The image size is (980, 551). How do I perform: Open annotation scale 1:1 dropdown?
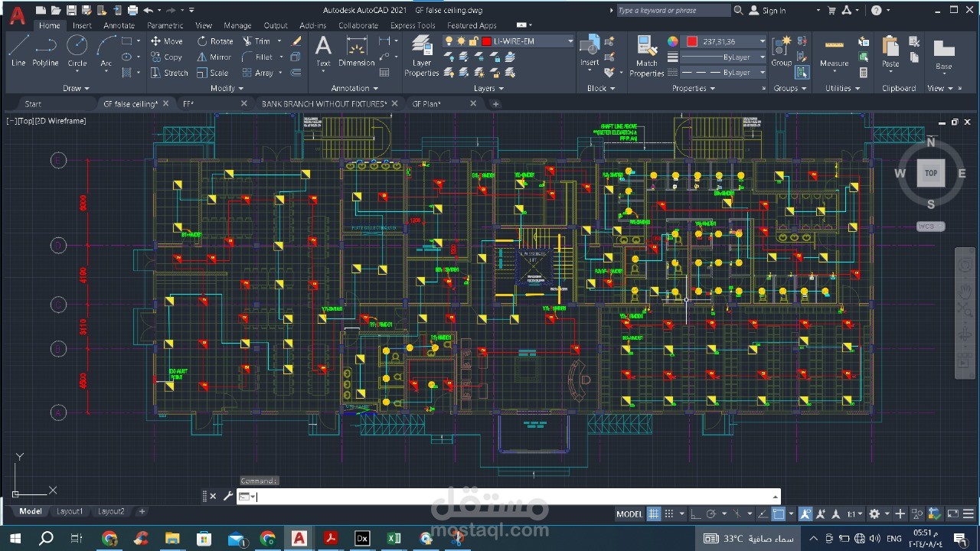tap(854, 514)
